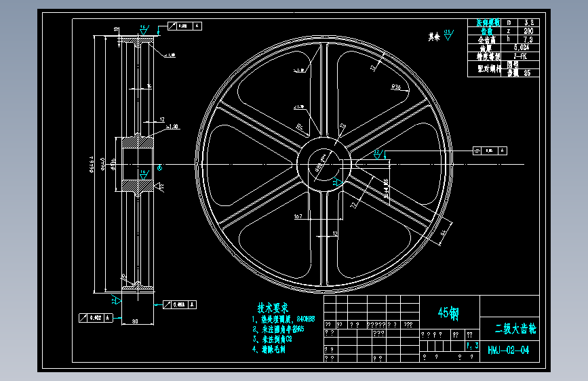Image resolution: width=588 pixels, height=381 pixels.
Task: Click the module value 3.2 in table
Action: [x=529, y=23]
